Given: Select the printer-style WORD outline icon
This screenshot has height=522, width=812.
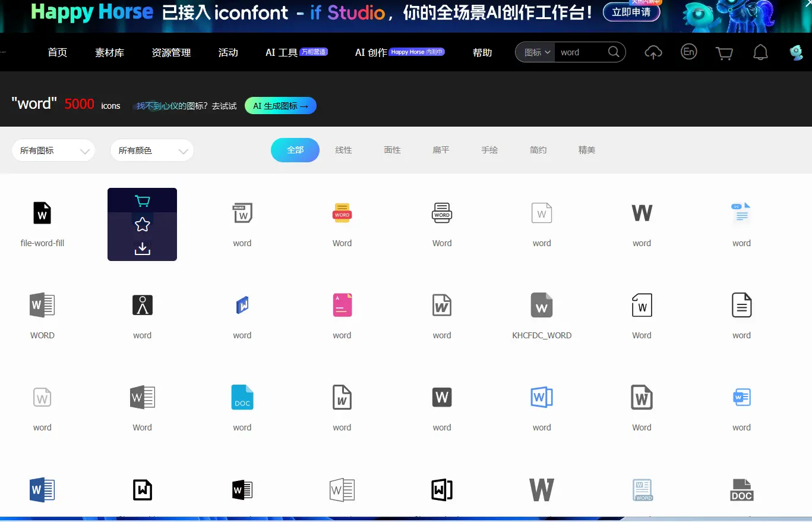Looking at the screenshot, I should tap(442, 213).
